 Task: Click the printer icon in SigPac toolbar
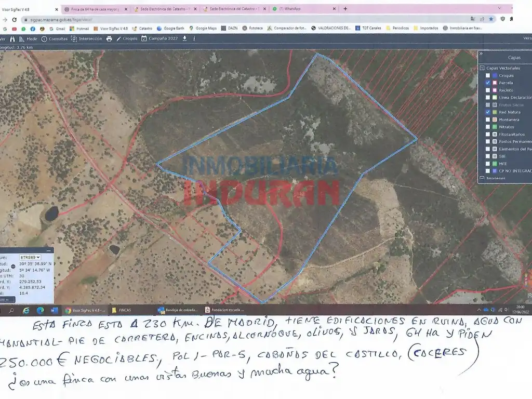tap(109, 38)
